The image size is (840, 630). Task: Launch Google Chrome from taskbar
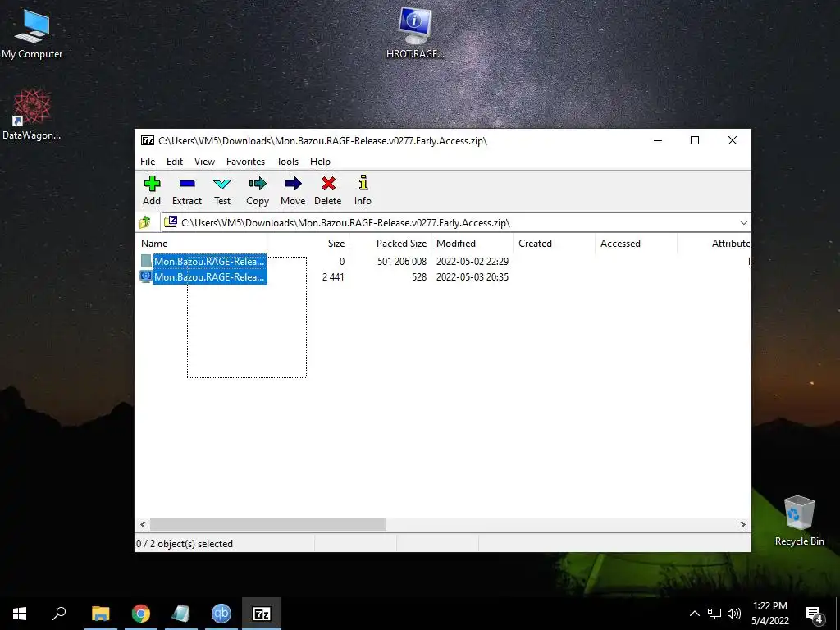click(x=141, y=614)
